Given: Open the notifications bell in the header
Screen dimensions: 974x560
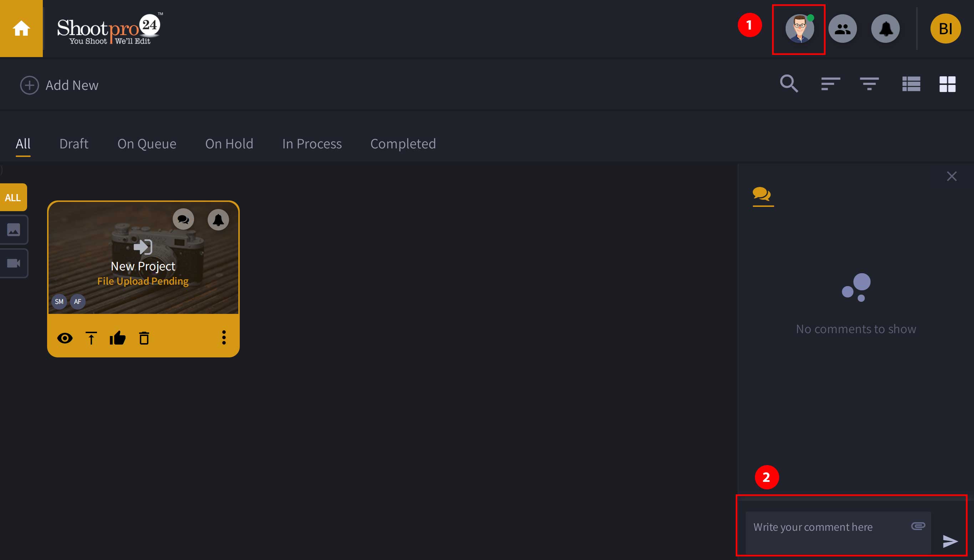Looking at the screenshot, I should (x=885, y=28).
